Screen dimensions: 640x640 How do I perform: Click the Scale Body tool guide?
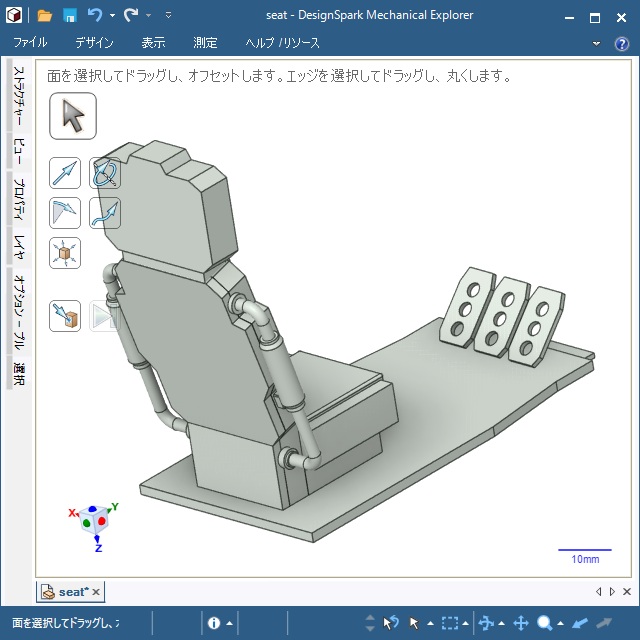tap(65, 252)
